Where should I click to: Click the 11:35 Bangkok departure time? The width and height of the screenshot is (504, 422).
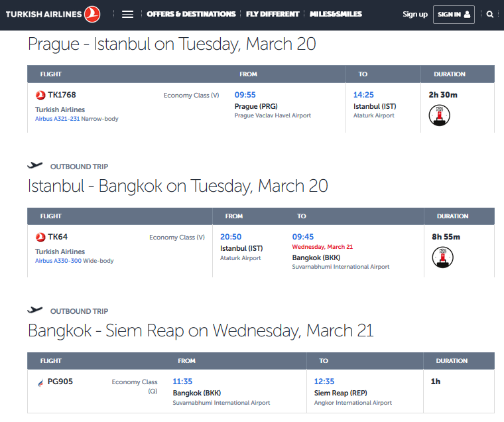pyautogui.click(x=182, y=382)
